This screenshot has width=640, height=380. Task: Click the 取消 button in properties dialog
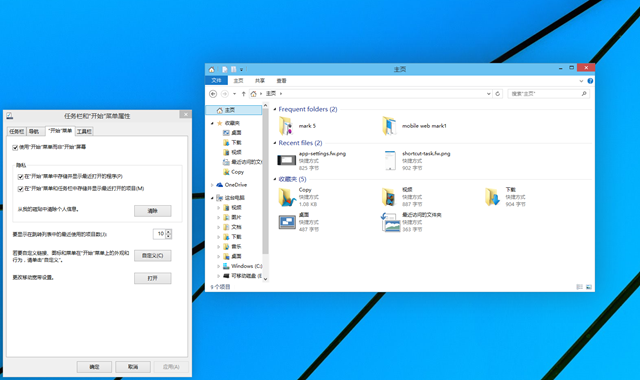coord(133,367)
